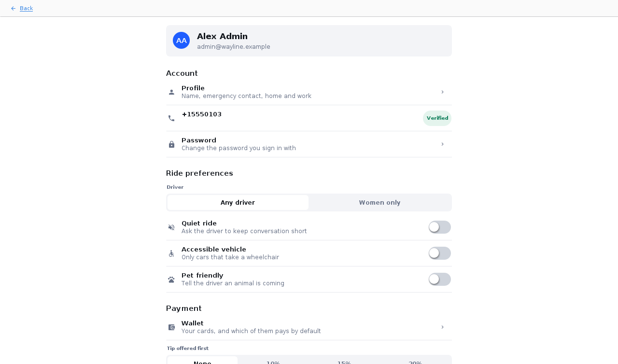Viewport: 618px width, 364px height.
Task: Click the Pet friendly paw icon
Action: tap(171, 280)
